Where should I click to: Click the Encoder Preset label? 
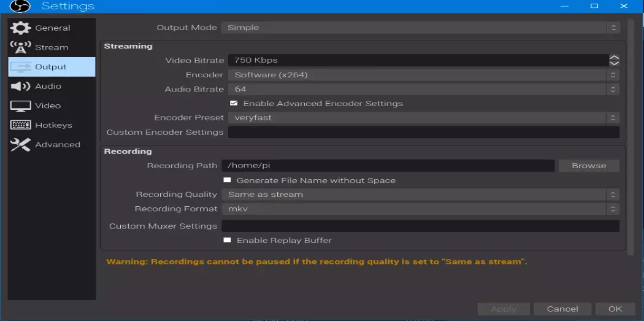189,118
